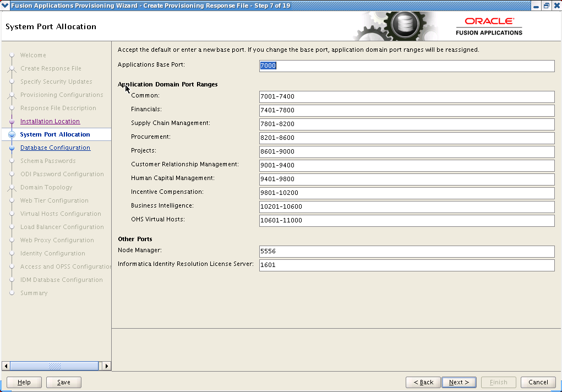Click the left arrow of sidebar scrollbar
The height and width of the screenshot is (392, 562).
[6, 366]
